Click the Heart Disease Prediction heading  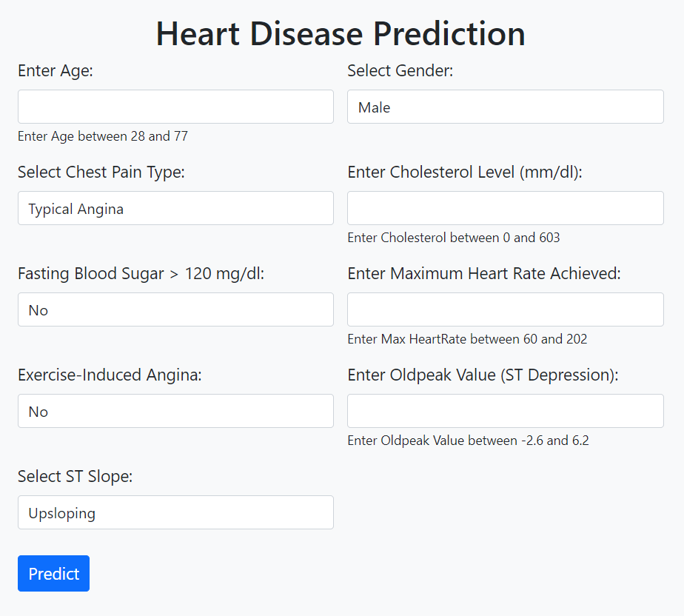341,33
